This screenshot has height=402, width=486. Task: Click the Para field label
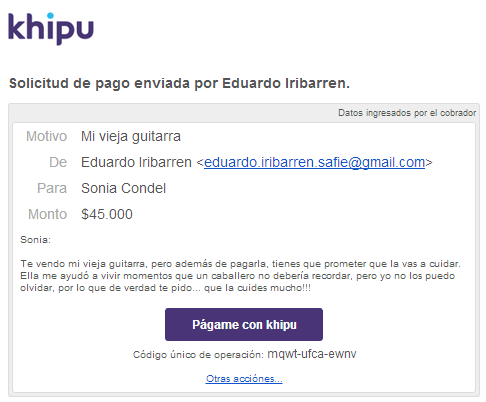click(x=52, y=188)
